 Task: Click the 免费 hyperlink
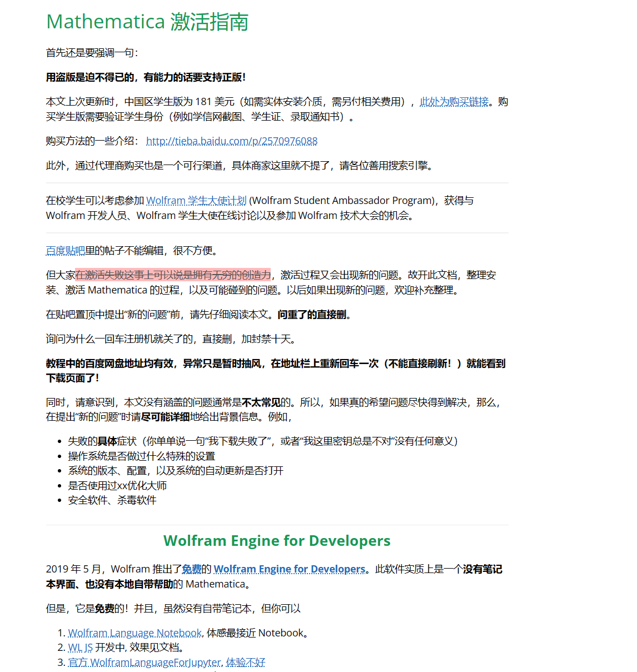coord(192,569)
